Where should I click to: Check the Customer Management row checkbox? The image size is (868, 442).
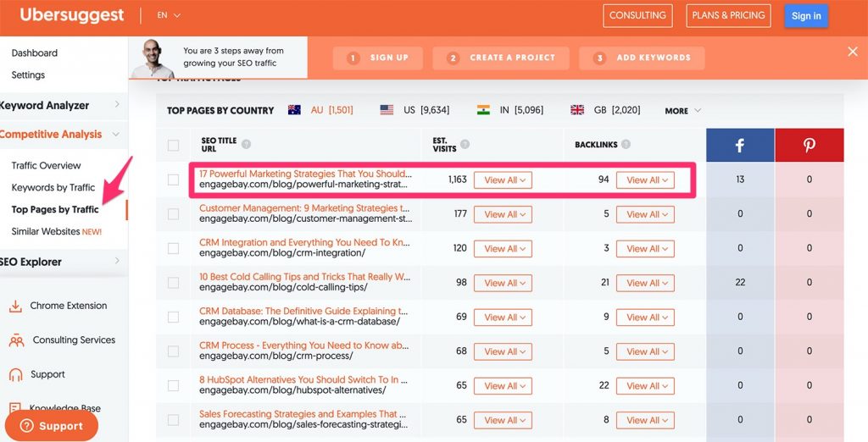(x=173, y=214)
